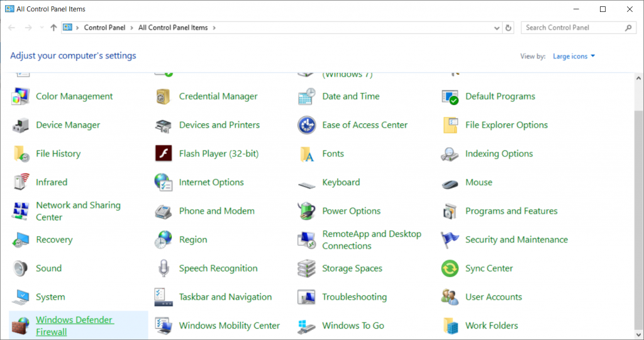This screenshot has width=644, height=340.
Task: Open the Sound speaker icon
Action: (20, 268)
